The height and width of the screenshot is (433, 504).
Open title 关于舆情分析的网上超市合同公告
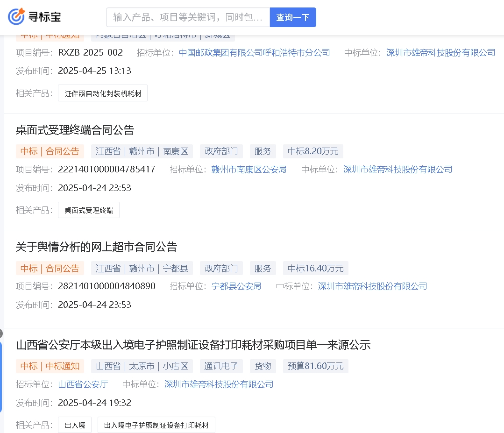96,247
